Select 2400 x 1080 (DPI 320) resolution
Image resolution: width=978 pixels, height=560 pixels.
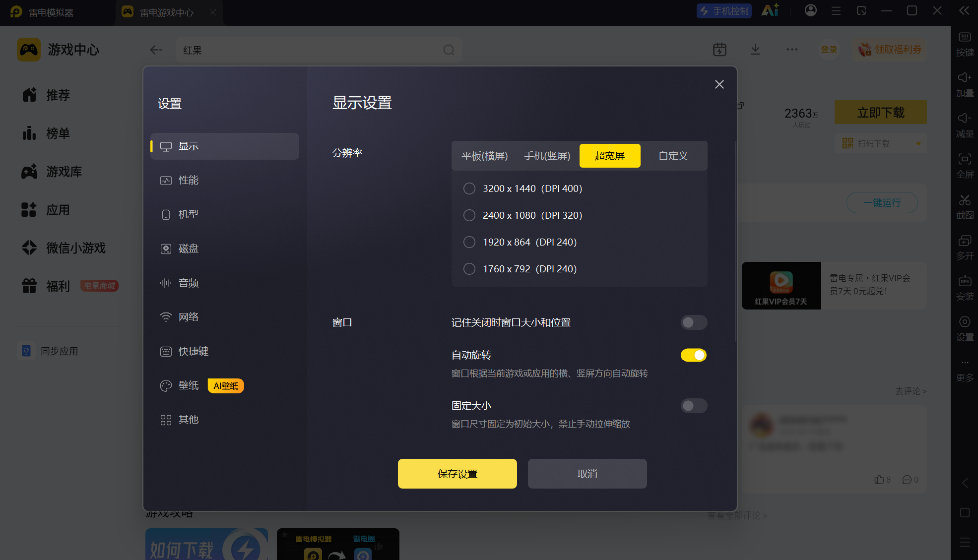[x=522, y=215]
